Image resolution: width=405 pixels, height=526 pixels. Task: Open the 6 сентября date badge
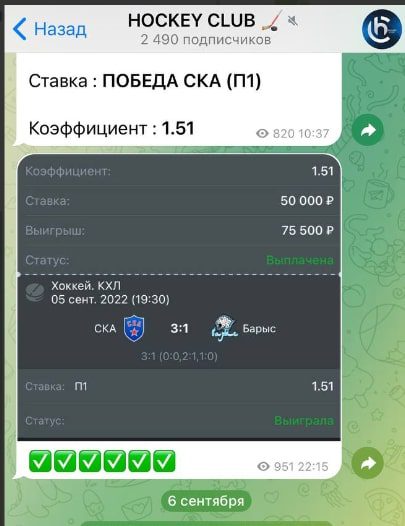pos(206,501)
